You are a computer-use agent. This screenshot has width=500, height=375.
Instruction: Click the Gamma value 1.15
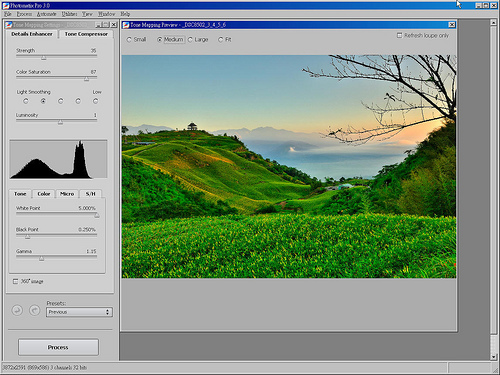pyautogui.click(x=91, y=251)
